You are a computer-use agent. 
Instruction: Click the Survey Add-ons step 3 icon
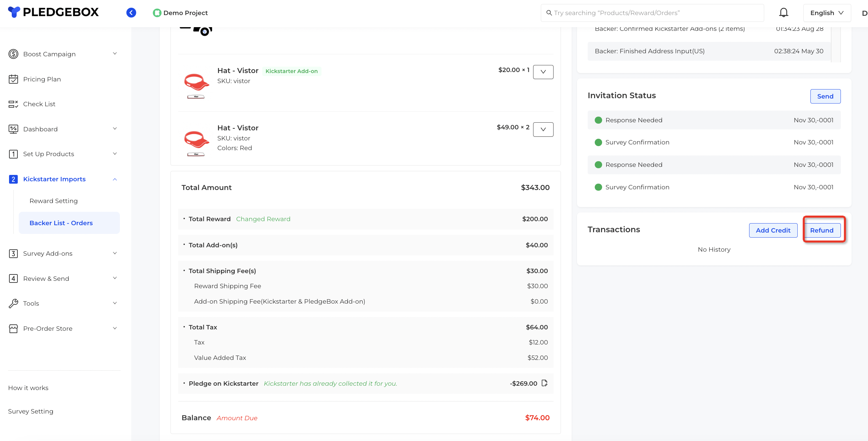(x=13, y=254)
